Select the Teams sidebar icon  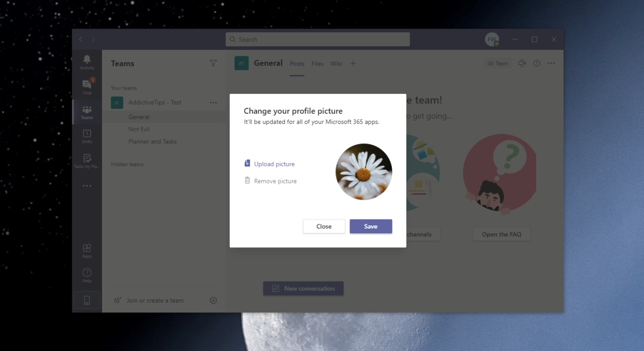(87, 112)
